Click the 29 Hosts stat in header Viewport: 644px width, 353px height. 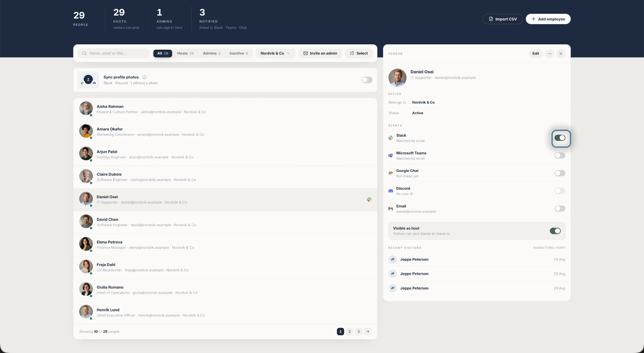126,19
